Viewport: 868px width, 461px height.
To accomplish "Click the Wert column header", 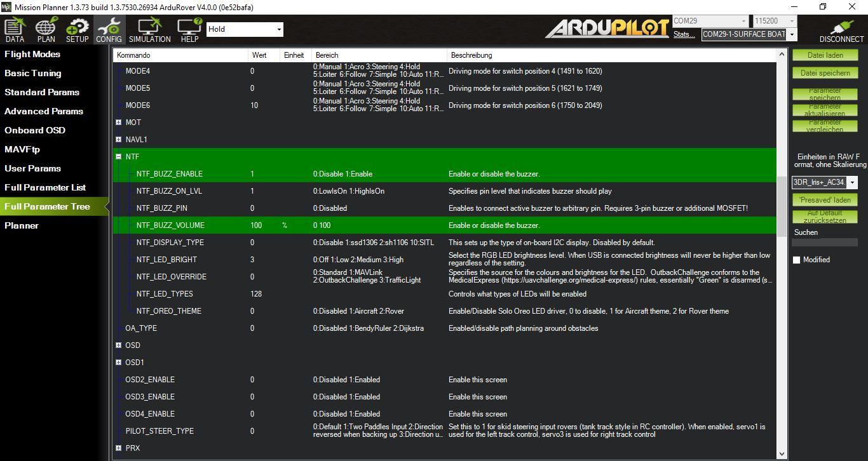I will pyautogui.click(x=264, y=55).
